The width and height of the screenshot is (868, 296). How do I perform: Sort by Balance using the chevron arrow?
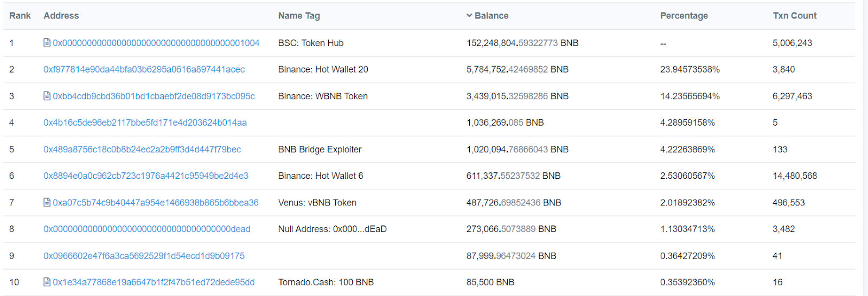tap(469, 16)
